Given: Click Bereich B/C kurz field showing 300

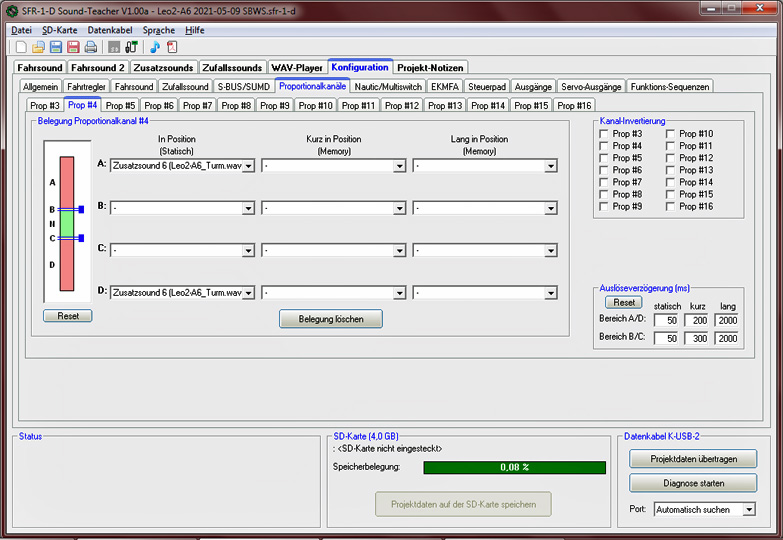Looking at the screenshot, I should click(x=696, y=338).
